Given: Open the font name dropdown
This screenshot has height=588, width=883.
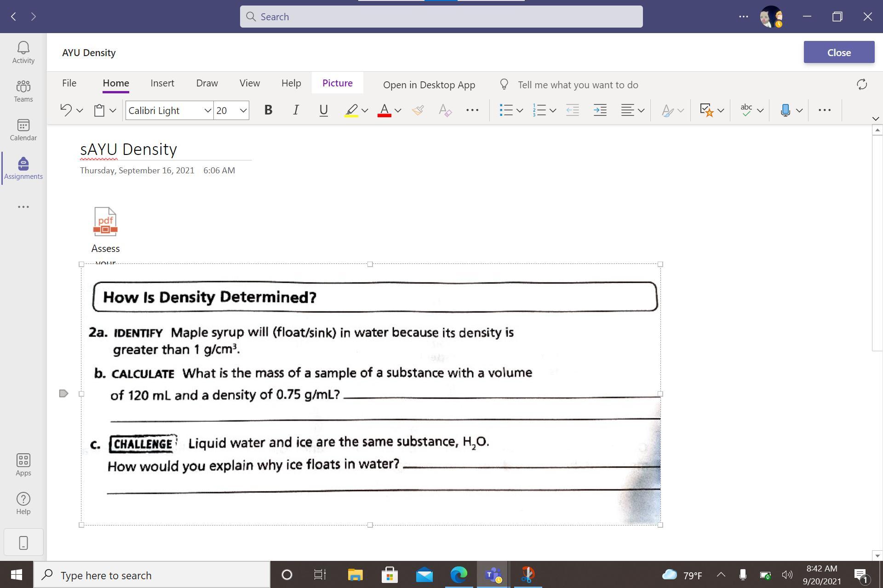Looking at the screenshot, I should coord(207,110).
